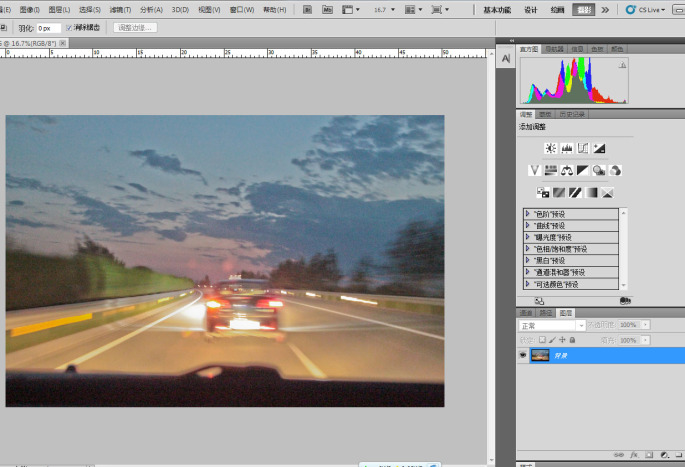Click the 羽化 feather input field
685x467 pixels.
[x=48, y=28]
